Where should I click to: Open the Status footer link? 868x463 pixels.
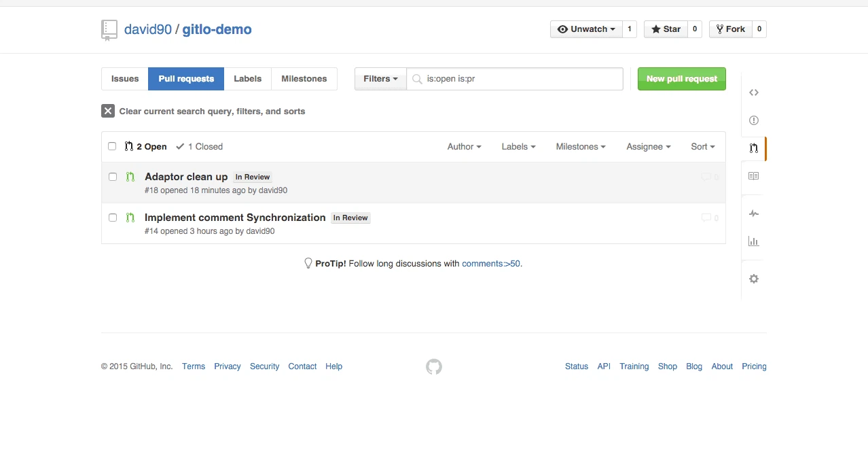[577, 366]
